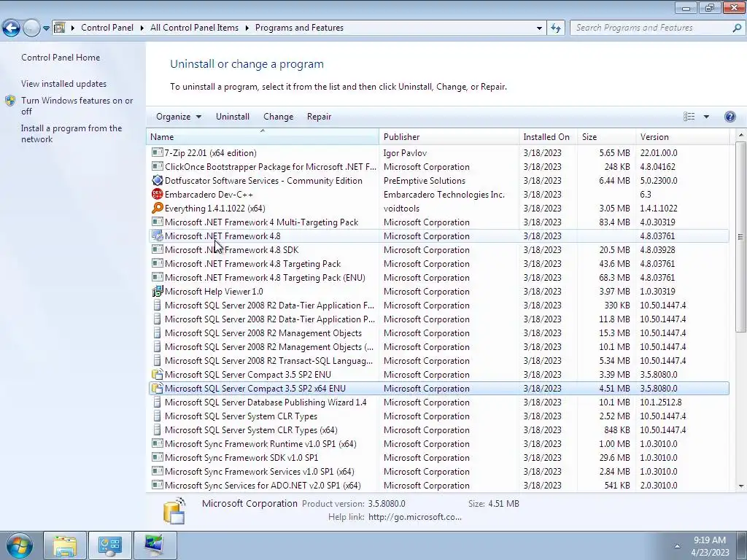Open the Windows Start orb

click(x=20, y=545)
